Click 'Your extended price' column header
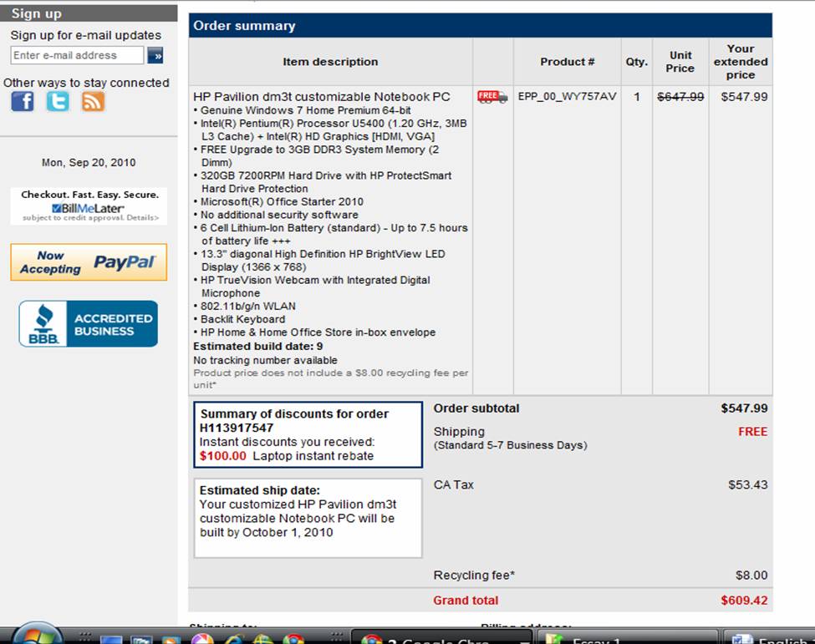Image resolution: width=815 pixels, height=644 pixels. pyautogui.click(x=741, y=61)
